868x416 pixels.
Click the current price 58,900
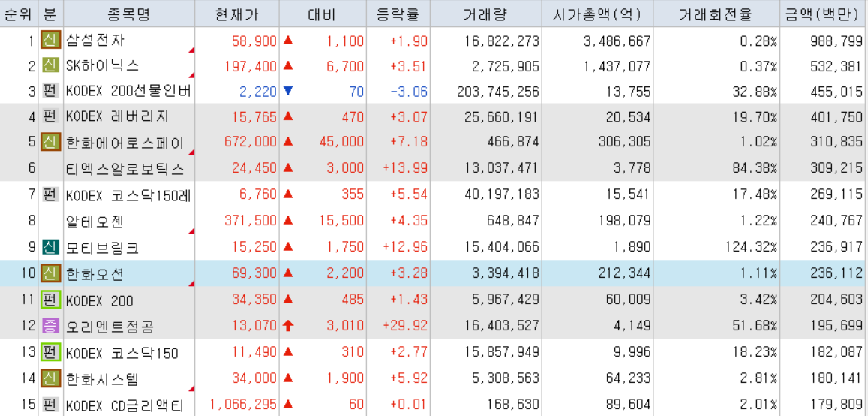(x=254, y=41)
